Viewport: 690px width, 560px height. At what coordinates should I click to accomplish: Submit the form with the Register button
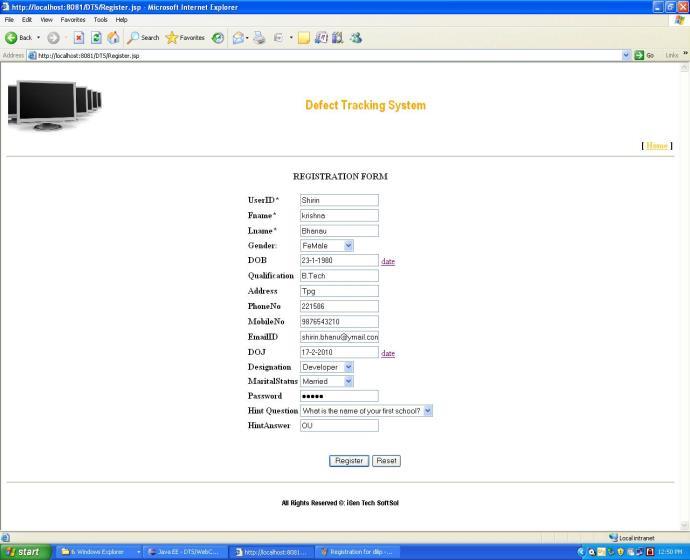tap(349, 461)
